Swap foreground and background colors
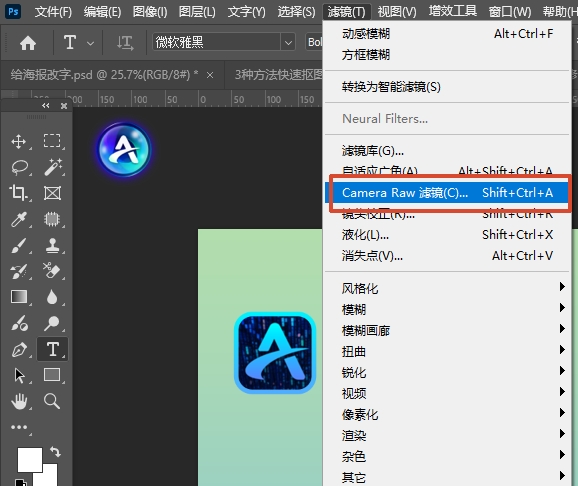Viewport: 578px width, 486px height. [55, 452]
